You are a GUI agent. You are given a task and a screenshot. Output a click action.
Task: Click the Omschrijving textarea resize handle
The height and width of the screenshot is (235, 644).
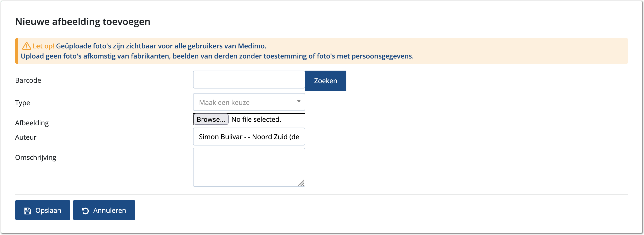pyautogui.click(x=301, y=183)
